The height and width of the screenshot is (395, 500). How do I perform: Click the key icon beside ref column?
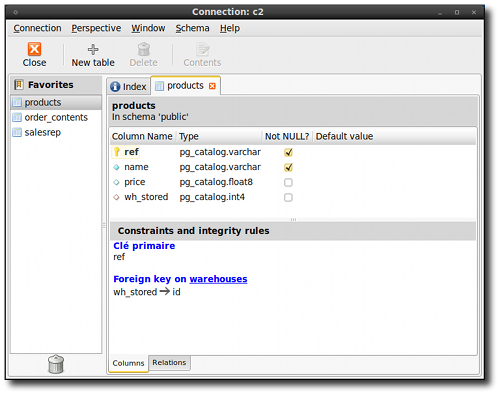click(116, 152)
